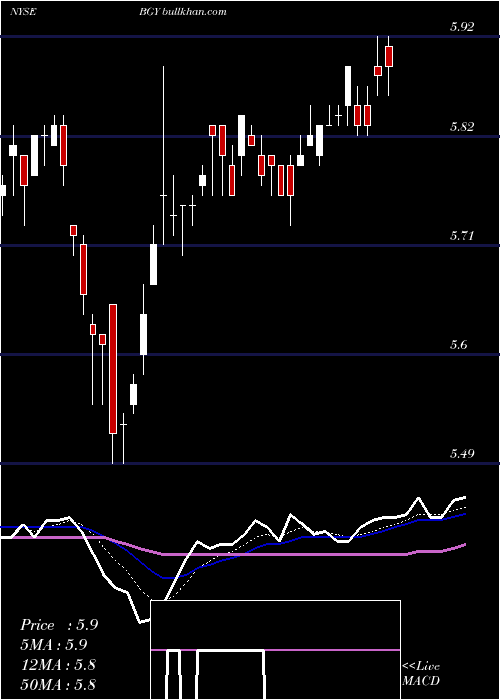Click the 5MA : 5.9 readout

54,645
